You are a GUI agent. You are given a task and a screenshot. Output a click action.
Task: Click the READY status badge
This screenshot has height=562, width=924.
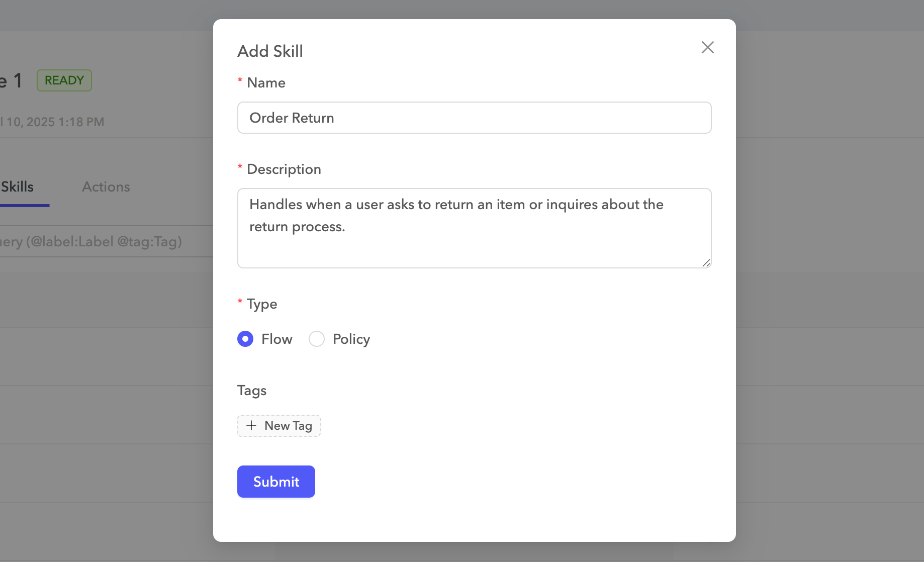(x=64, y=80)
